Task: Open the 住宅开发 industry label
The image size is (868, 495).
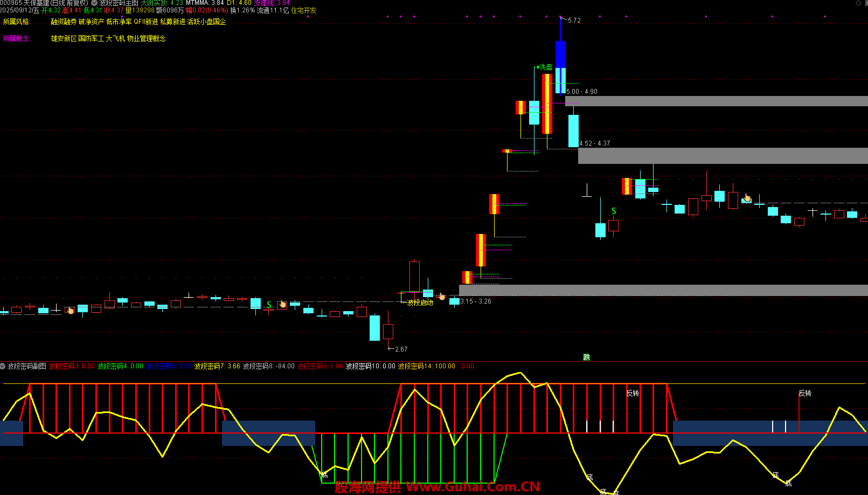Action: (304, 10)
